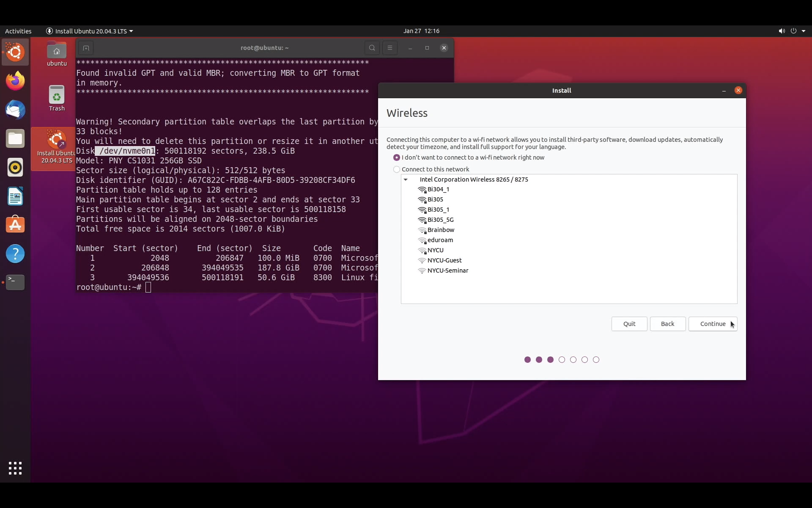The image size is (812, 508).
Task: Click wifi icon beside Bi304_1
Action: pyautogui.click(x=422, y=190)
